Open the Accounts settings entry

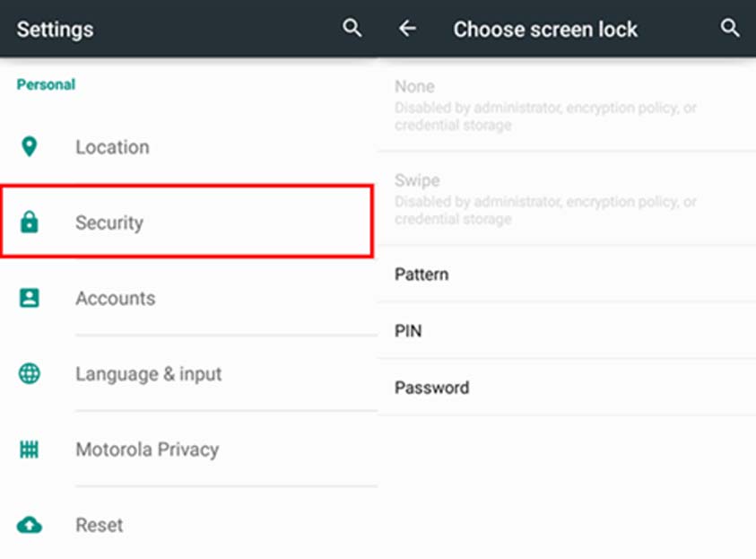click(115, 298)
